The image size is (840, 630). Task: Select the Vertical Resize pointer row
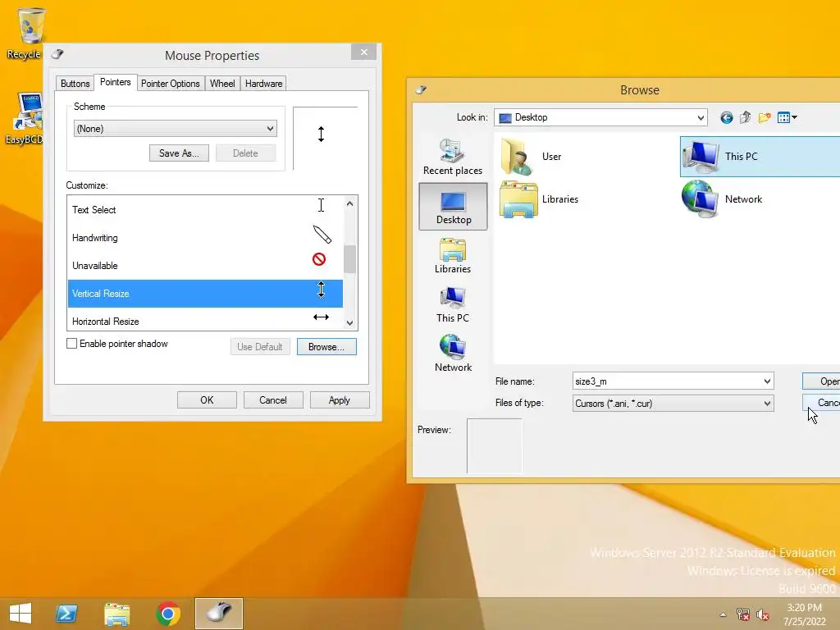[x=205, y=294]
